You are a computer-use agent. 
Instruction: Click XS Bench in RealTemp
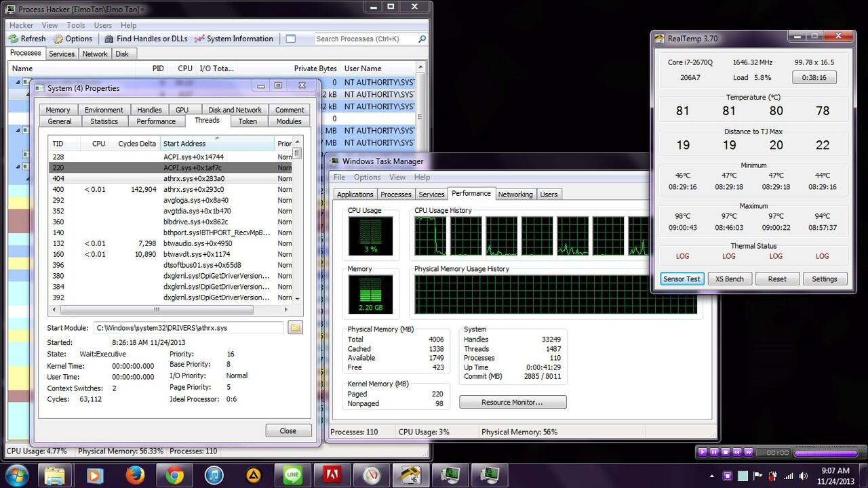point(730,279)
